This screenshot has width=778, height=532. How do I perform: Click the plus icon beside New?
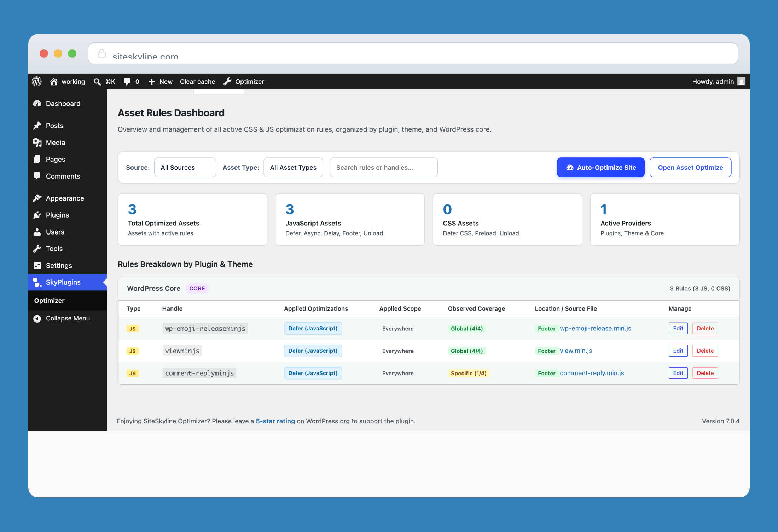(x=152, y=82)
